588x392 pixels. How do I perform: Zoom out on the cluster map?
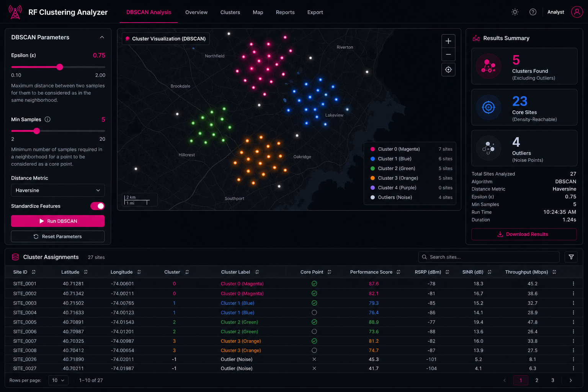[x=448, y=54]
